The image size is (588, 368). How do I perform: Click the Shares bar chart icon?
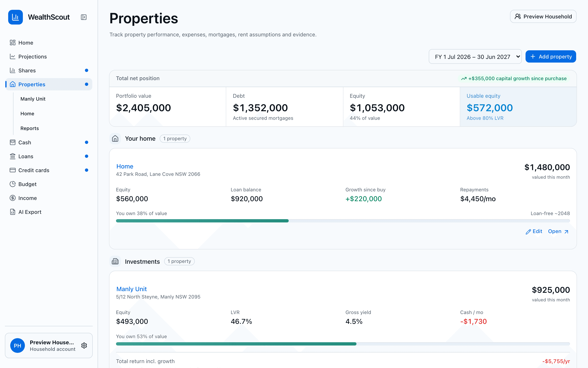[x=13, y=70]
